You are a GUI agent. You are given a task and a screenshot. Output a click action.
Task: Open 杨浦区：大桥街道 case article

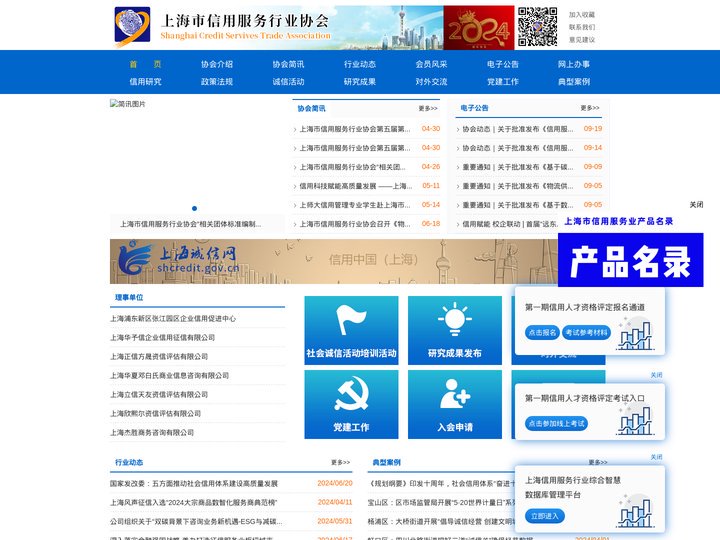(441, 522)
